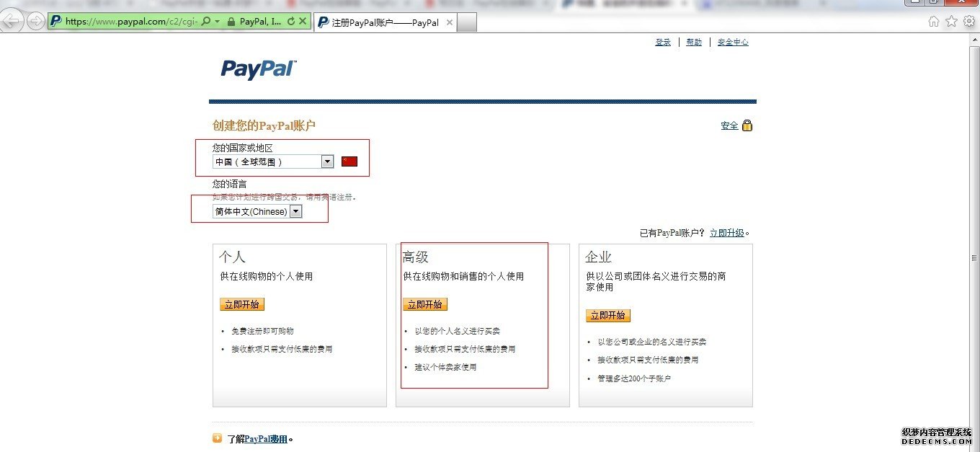Click the padlock security icon in the address bar

pos(231,20)
